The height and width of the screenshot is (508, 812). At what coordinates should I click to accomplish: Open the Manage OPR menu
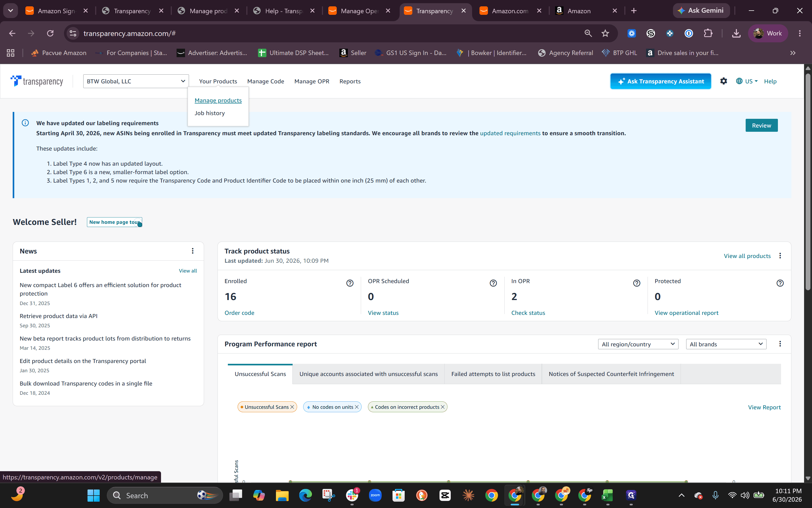coord(312,81)
